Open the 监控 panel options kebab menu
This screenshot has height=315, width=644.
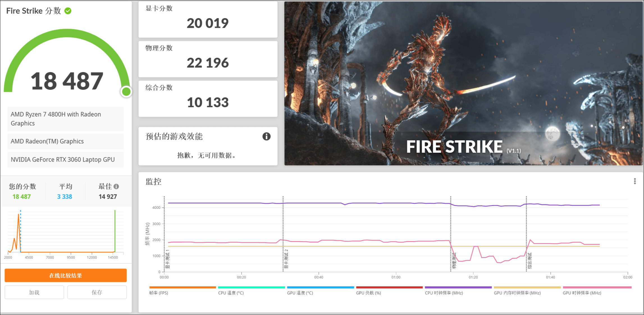(634, 181)
